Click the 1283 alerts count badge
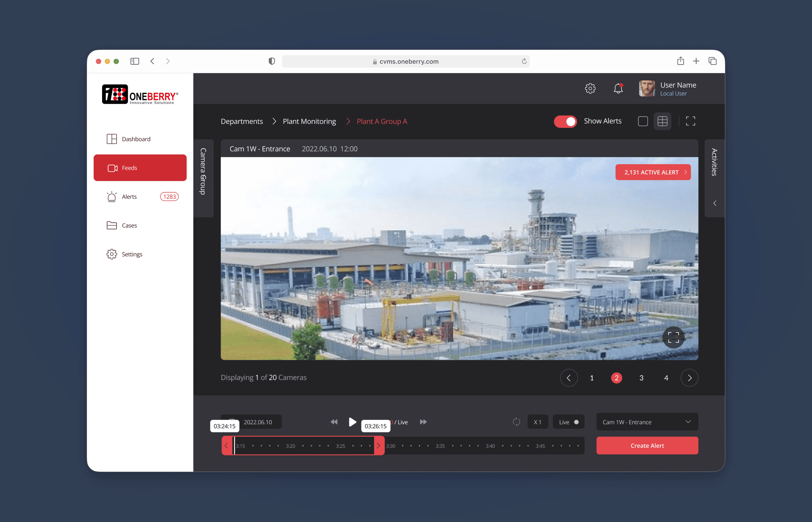 [169, 197]
